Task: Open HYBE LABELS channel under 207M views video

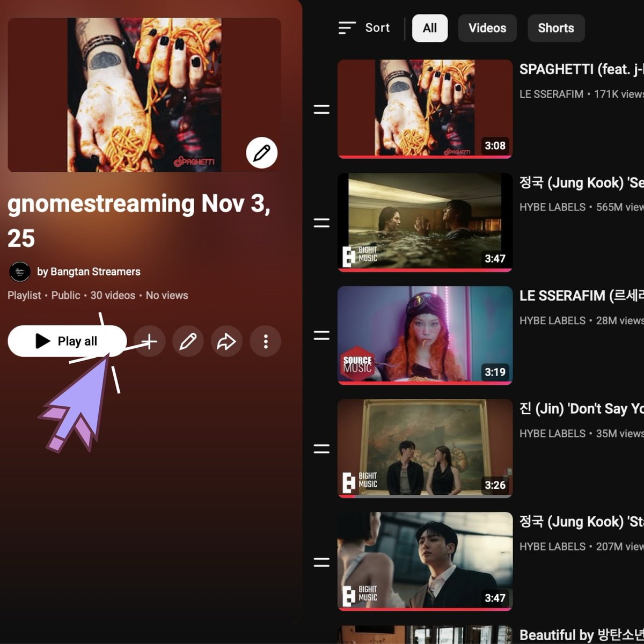Action: [x=552, y=546]
